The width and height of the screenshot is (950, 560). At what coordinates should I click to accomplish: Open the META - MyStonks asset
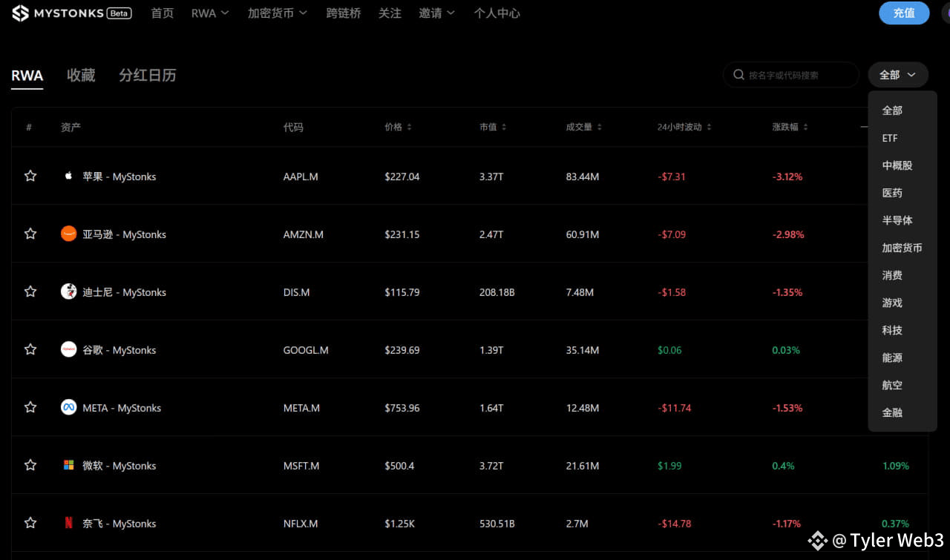click(x=122, y=408)
